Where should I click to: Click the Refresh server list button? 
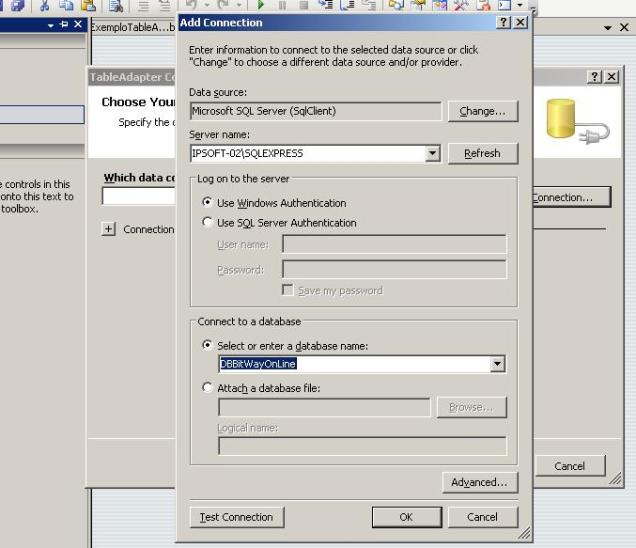coord(483,153)
